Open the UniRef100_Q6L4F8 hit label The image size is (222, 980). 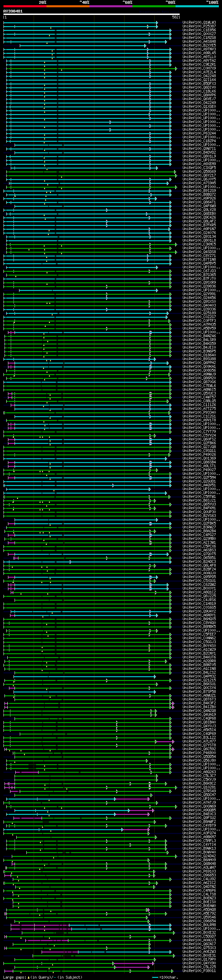[199, 565]
